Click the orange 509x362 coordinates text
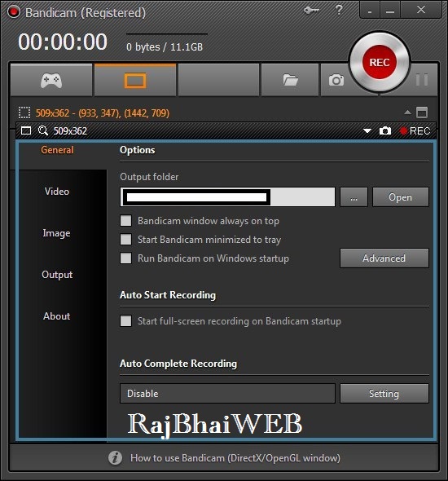This screenshot has width=448, height=481. tap(103, 113)
